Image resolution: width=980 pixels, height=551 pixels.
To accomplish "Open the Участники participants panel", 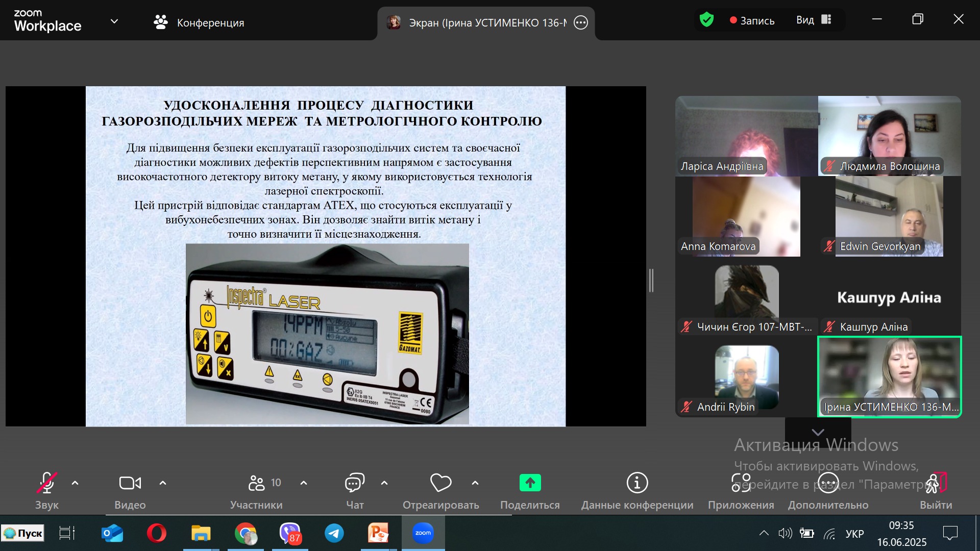I will [256, 490].
